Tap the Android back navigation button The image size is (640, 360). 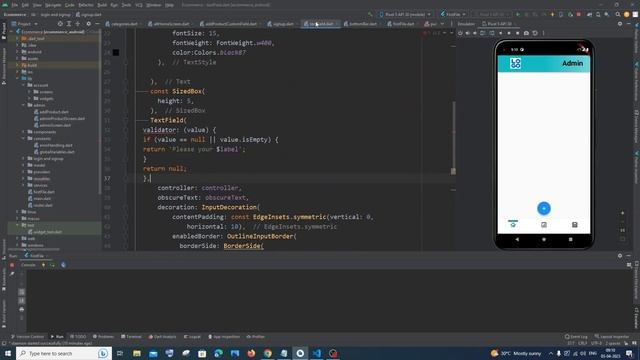[517, 239]
